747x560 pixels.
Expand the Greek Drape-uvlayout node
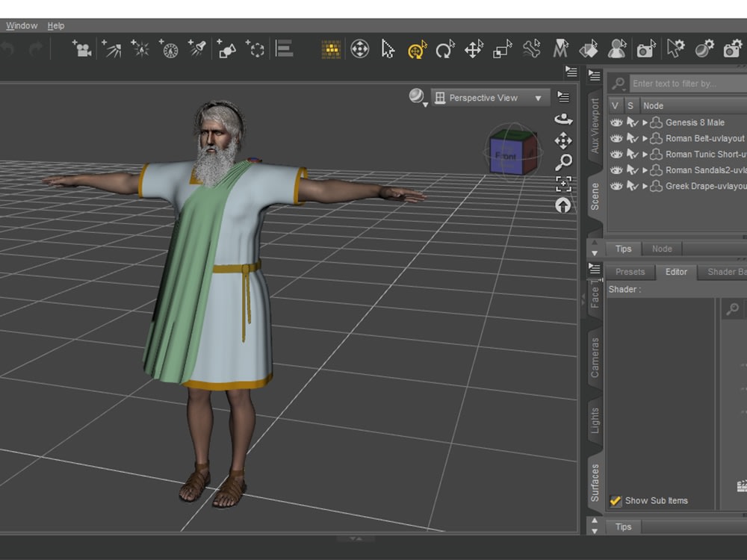point(645,186)
